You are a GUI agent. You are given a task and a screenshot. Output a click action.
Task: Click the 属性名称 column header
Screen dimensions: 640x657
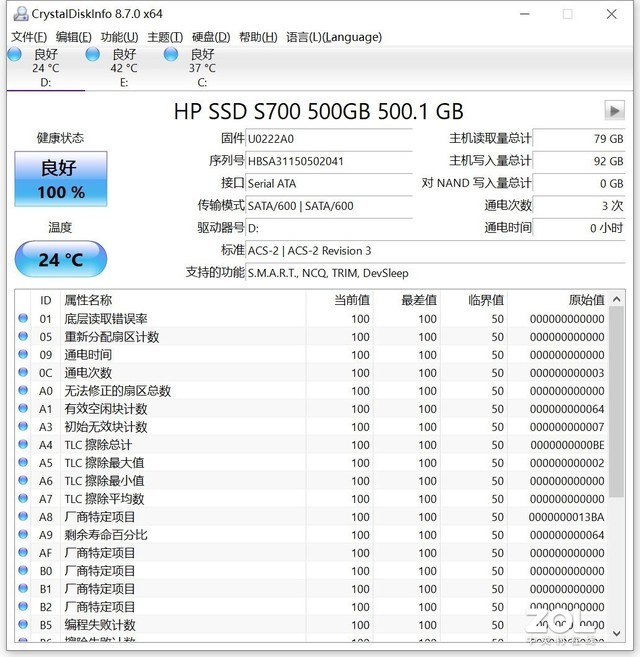(183, 300)
